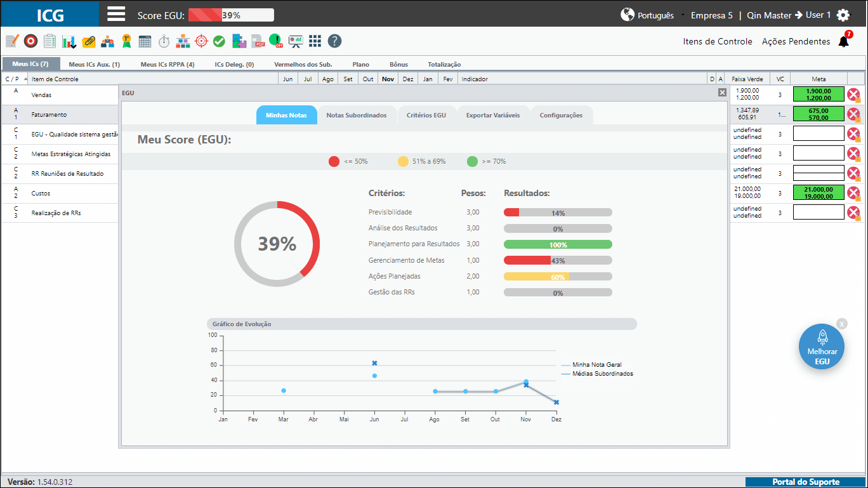Viewport: 868px width, 488px height.
Task: Toggle the green alert OFF icon
Action: pyautogui.click(x=276, y=41)
